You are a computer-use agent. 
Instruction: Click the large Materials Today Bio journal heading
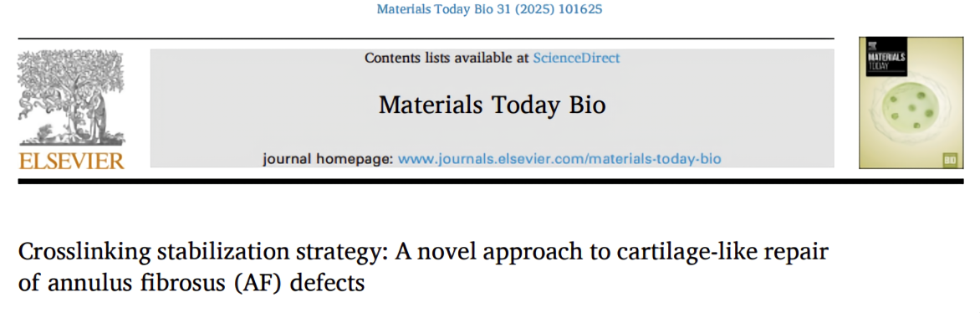492,105
